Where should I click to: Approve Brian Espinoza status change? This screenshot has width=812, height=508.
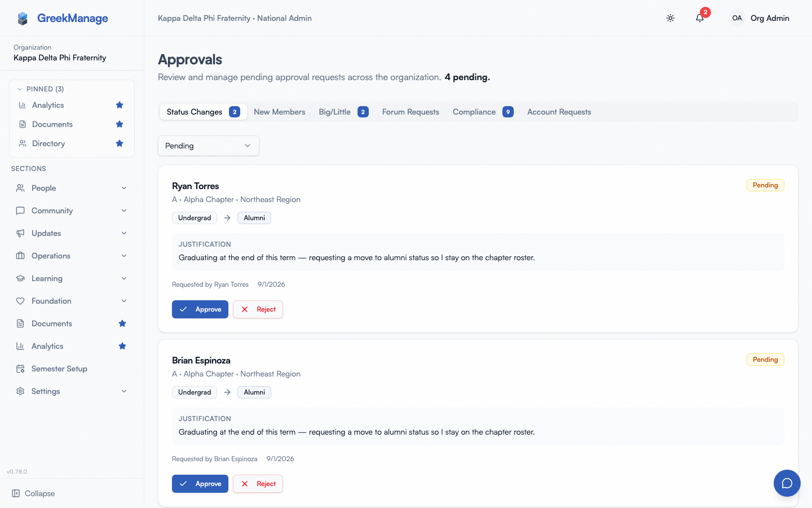pyautogui.click(x=200, y=484)
